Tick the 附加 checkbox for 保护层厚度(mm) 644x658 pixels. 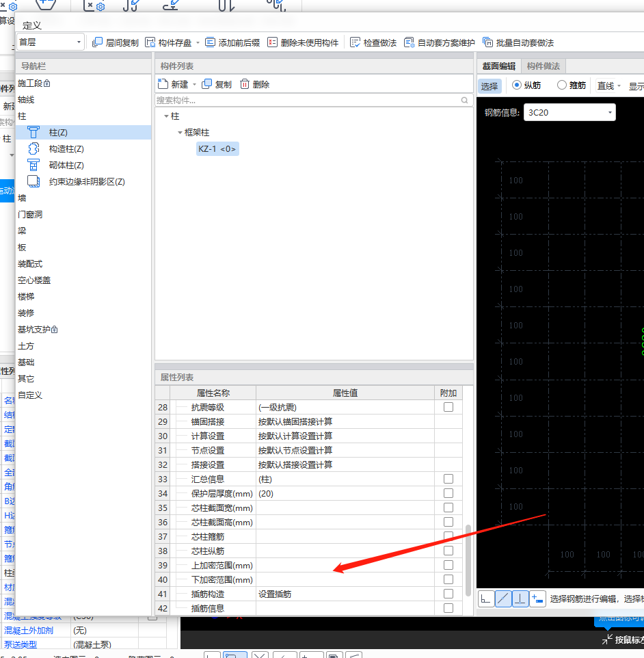(x=448, y=493)
